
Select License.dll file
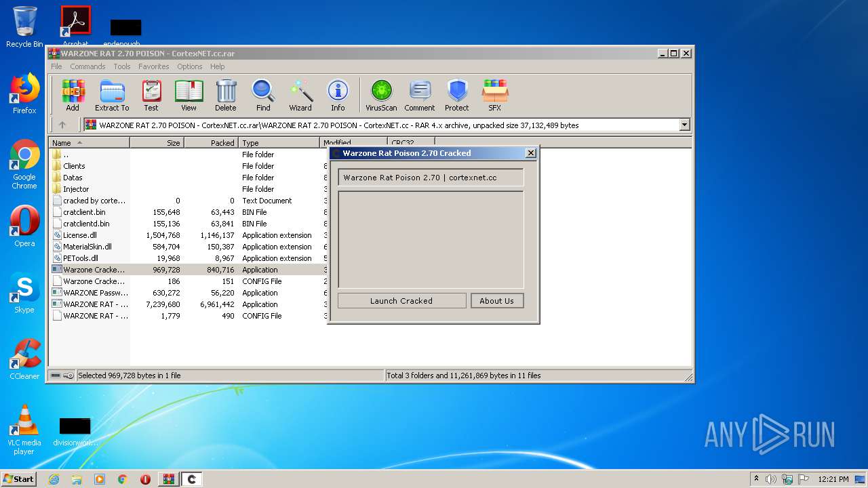tap(189, 235)
